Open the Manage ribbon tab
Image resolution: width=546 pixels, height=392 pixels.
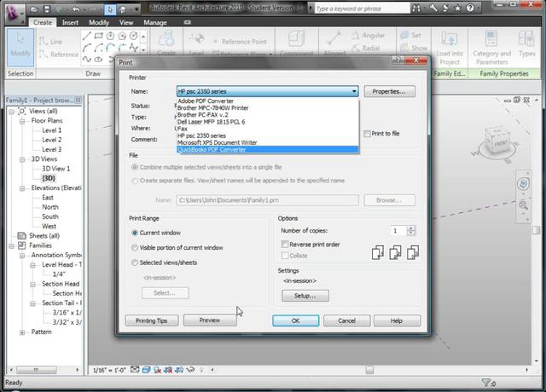click(155, 22)
